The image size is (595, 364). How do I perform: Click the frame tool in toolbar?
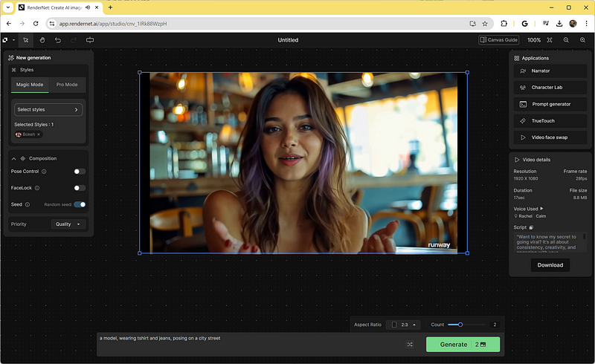pyautogui.click(x=90, y=40)
